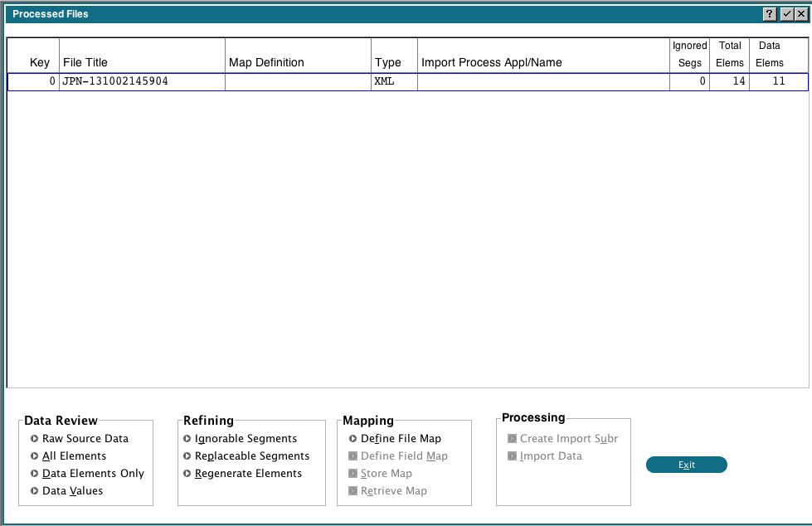This screenshot has width=812, height=526.
Task: Open Data Elements Only view
Action: coord(93,473)
